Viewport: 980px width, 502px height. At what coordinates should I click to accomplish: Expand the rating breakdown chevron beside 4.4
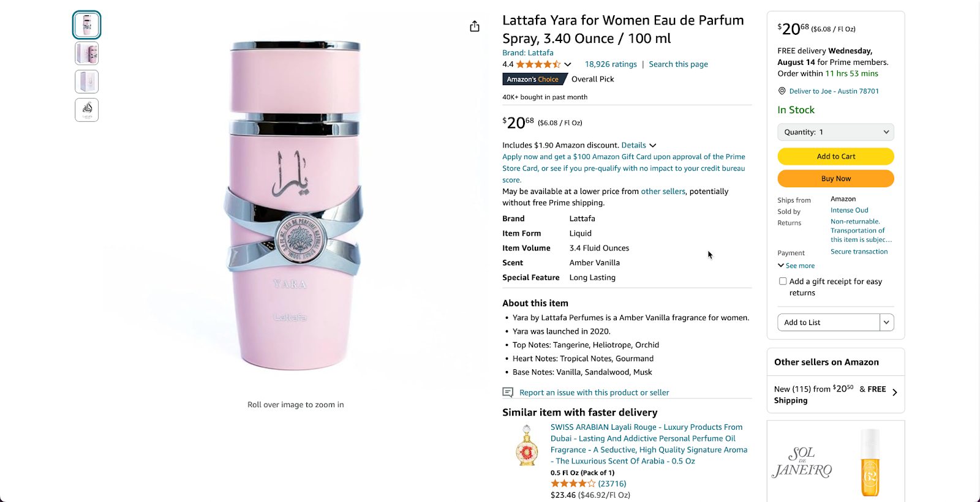coord(567,64)
